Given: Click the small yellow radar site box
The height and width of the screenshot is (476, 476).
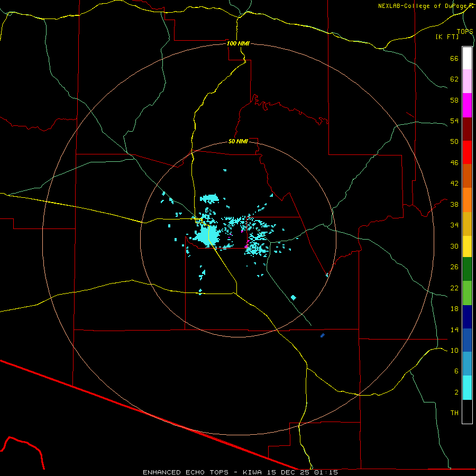Looking at the screenshot, I should [199, 221].
